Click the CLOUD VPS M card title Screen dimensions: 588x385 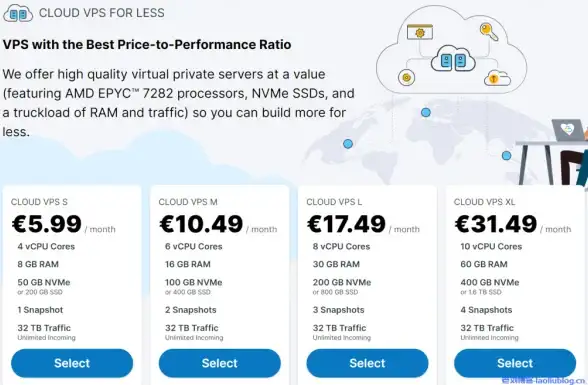pyautogui.click(x=188, y=202)
